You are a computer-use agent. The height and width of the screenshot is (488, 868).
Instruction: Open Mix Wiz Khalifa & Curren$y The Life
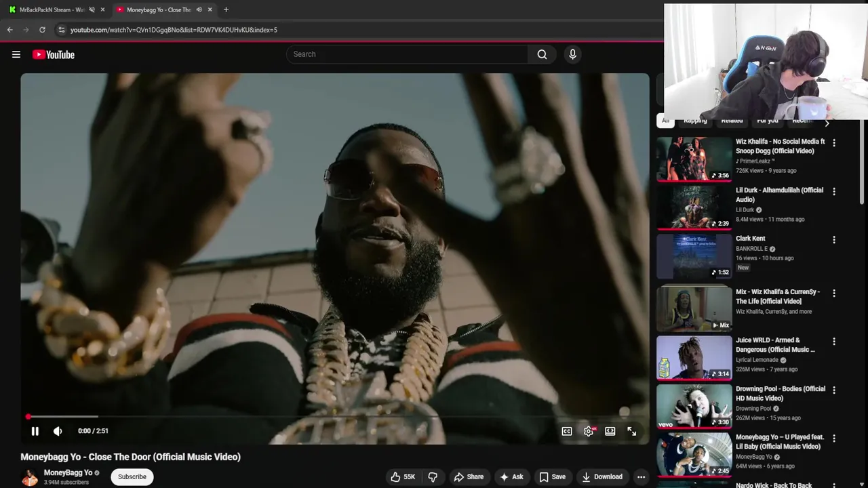coord(778,296)
